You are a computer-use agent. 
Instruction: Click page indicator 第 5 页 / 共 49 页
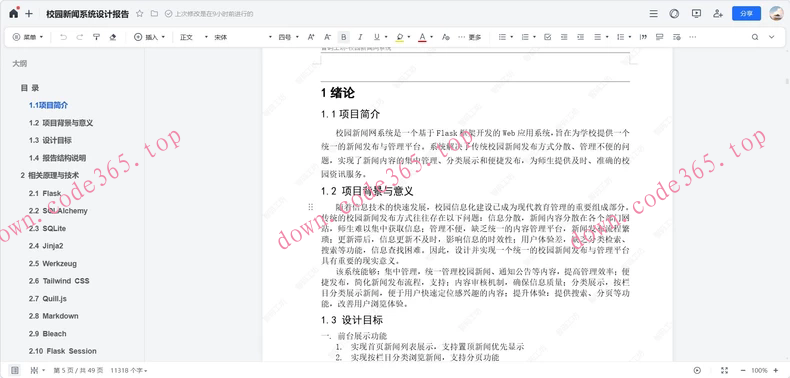tap(78, 370)
